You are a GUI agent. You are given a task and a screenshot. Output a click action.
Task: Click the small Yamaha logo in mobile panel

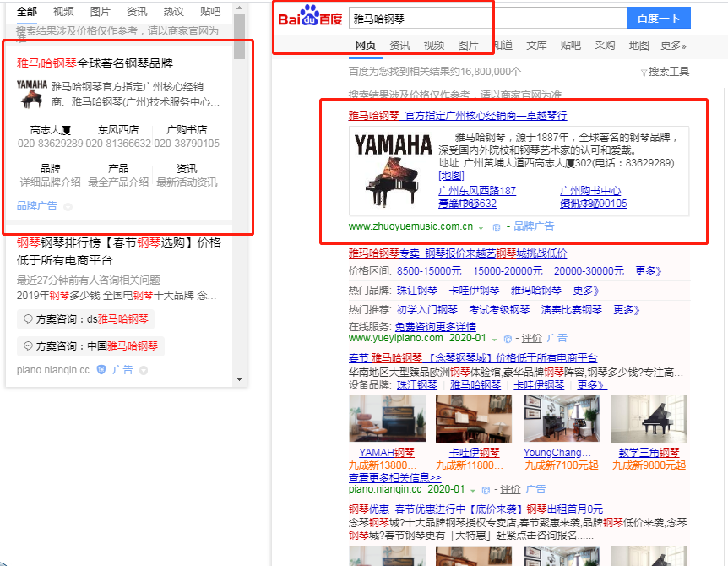coord(31,94)
